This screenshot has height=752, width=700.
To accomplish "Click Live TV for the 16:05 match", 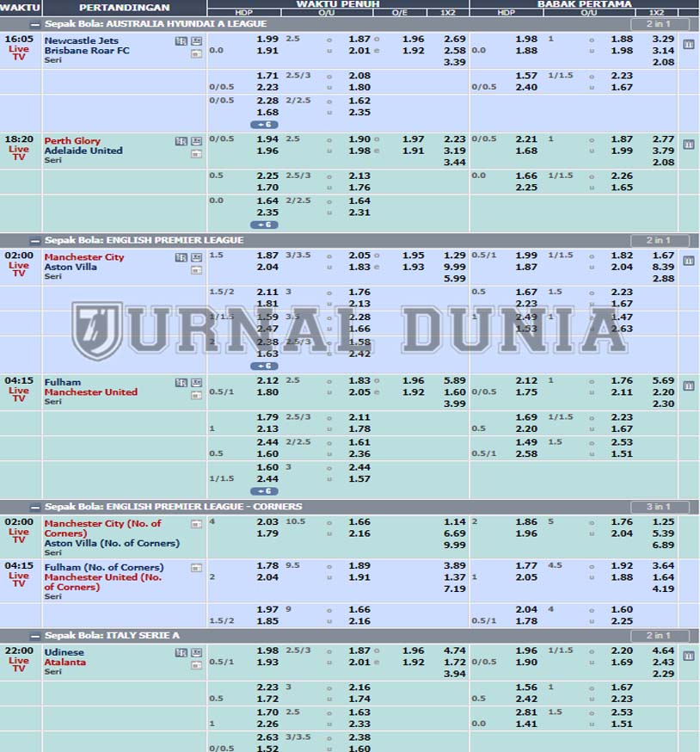I will pyautogui.click(x=19, y=52).
